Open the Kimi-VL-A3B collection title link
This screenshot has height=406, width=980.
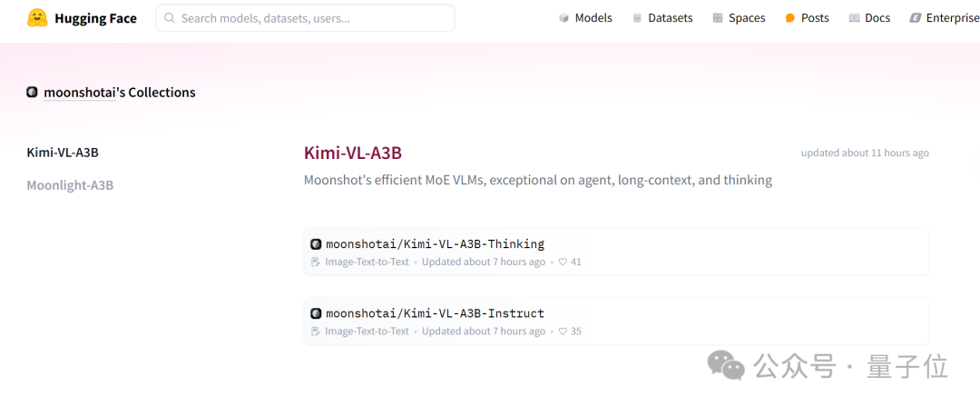(x=353, y=153)
